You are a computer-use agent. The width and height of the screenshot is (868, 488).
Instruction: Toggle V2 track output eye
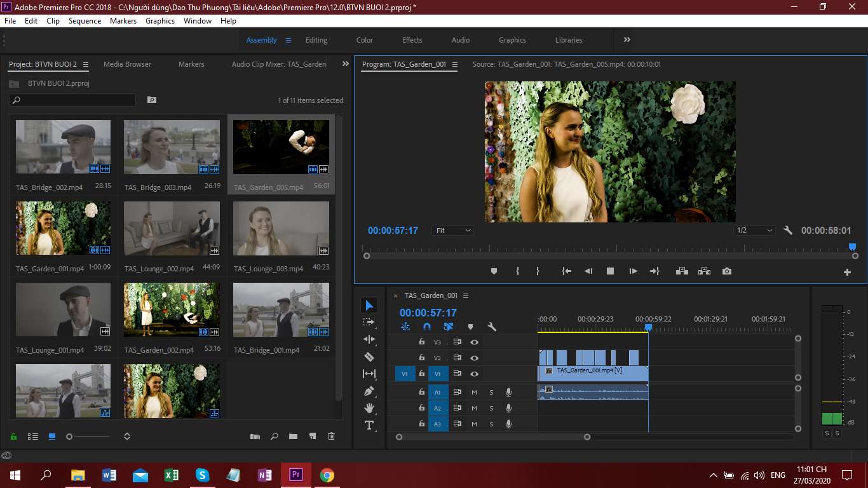coord(474,358)
